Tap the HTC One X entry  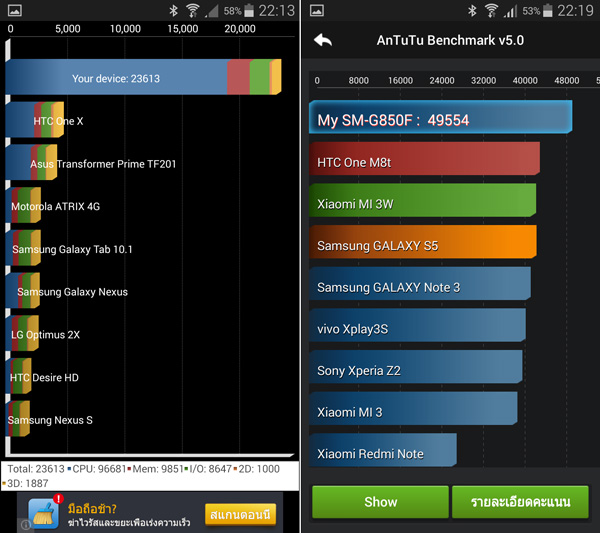44,120
